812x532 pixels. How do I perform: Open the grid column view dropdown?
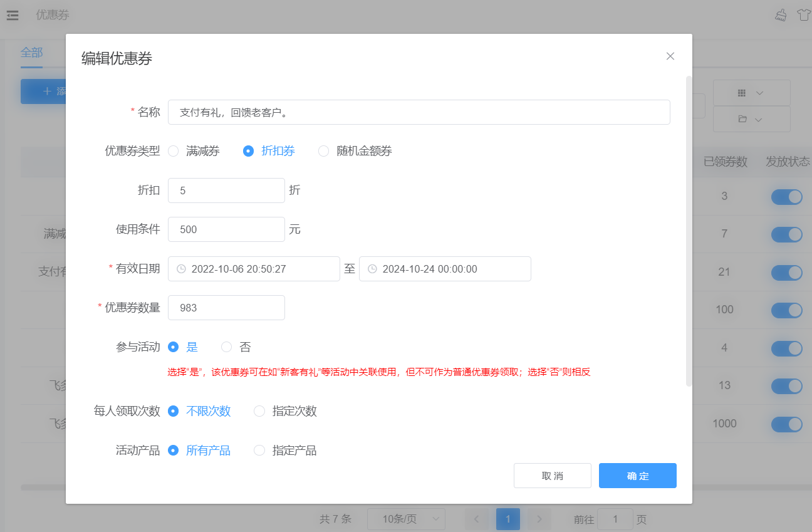751,93
